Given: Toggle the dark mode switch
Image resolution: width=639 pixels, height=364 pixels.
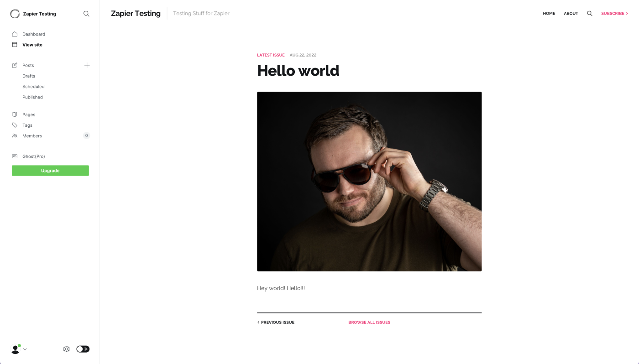Looking at the screenshot, I should pyautogui.click(x=83, y=349).
